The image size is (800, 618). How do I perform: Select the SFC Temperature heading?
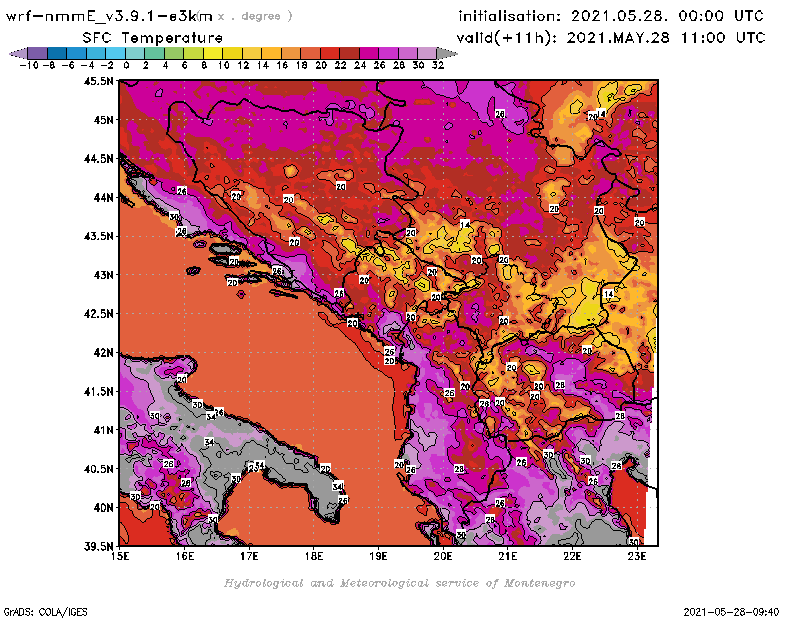pyautogui.click(x=153, y=38)
